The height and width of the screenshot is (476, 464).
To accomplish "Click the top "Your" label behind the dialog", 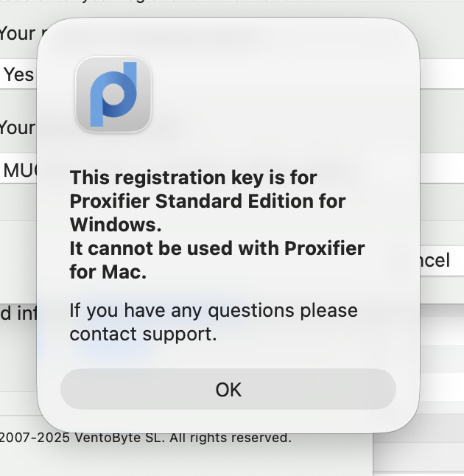I will coord(17,33).
